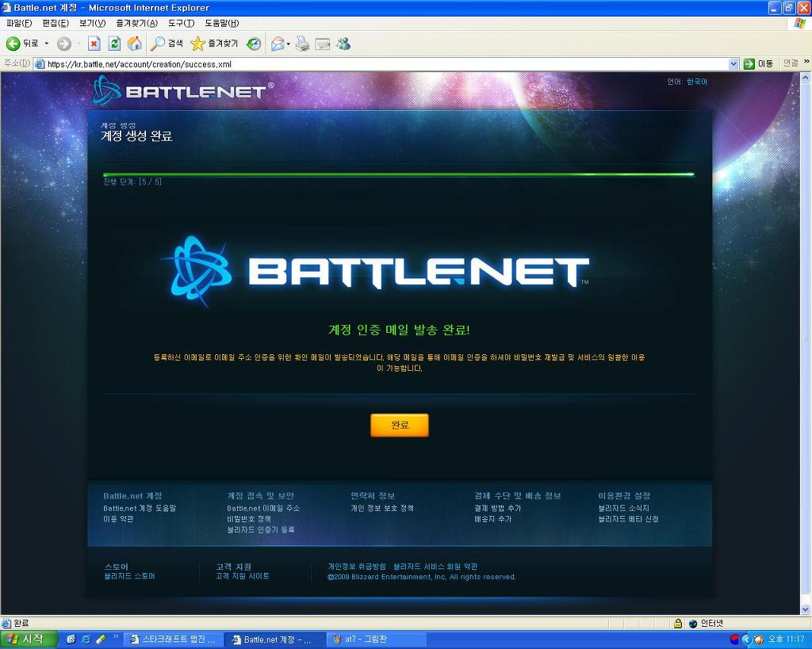
Task: Refresh the page using the toolbar icon
Action: coord(114,44)
